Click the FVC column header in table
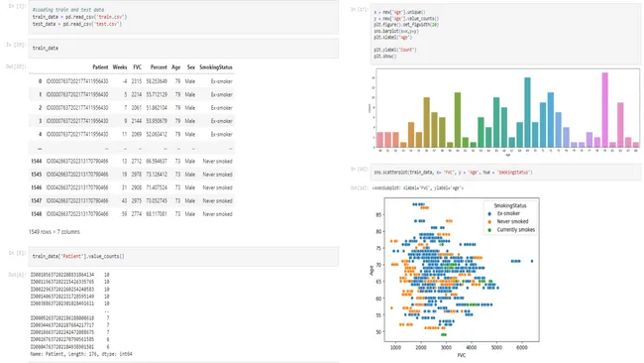Image resolution: width=644 pixels, height=363 pixels. 137,67
